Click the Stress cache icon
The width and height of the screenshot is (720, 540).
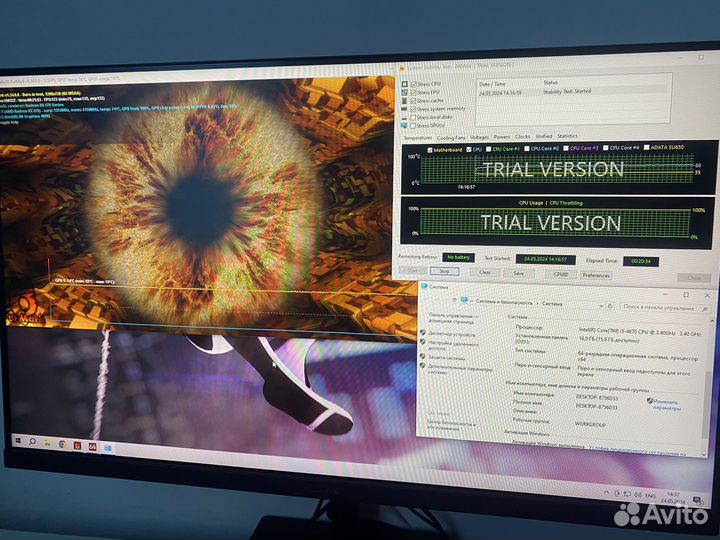pyautogui.click(x=405, y=101)
